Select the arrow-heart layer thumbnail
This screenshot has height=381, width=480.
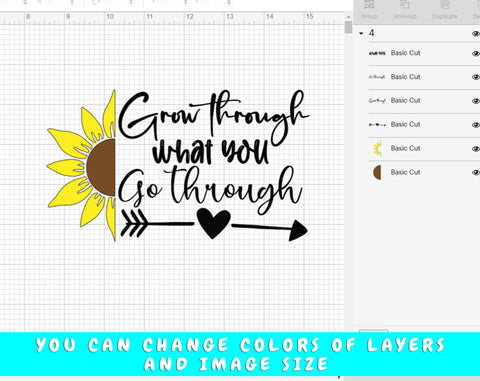coord(377,125)
